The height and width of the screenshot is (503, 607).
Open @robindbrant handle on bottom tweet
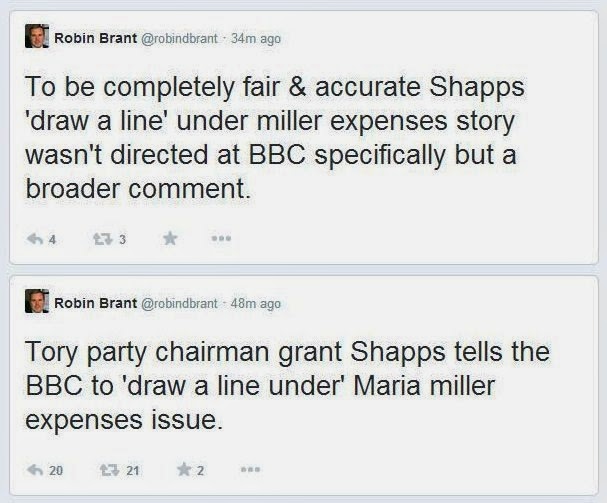click(x=179, y=303)
